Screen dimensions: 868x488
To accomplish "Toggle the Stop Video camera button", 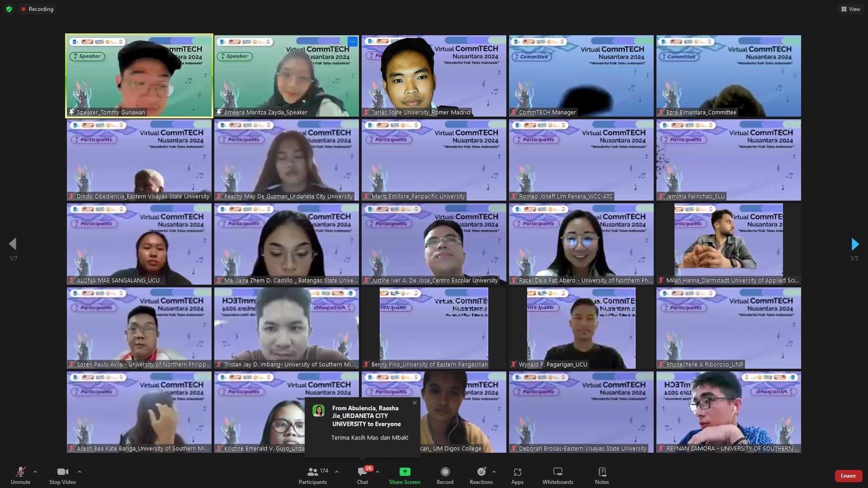I will [62, 472].
